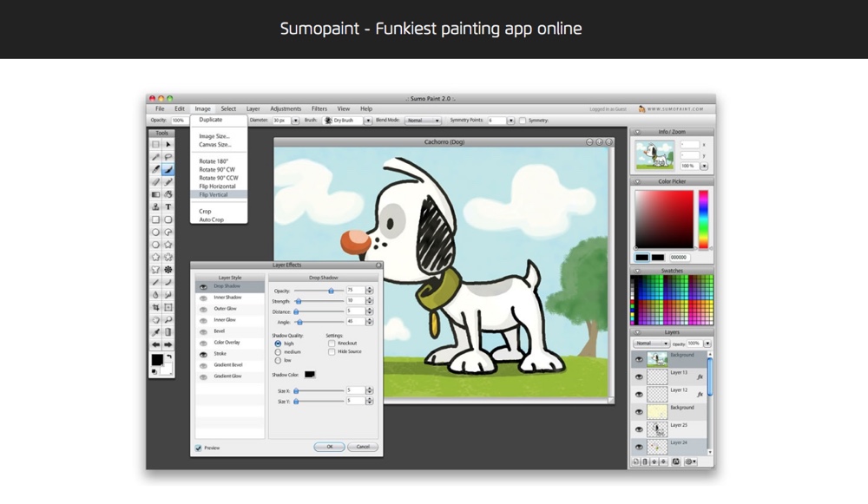Open the Symmetry Points dropdown arrow

point(510,120)
